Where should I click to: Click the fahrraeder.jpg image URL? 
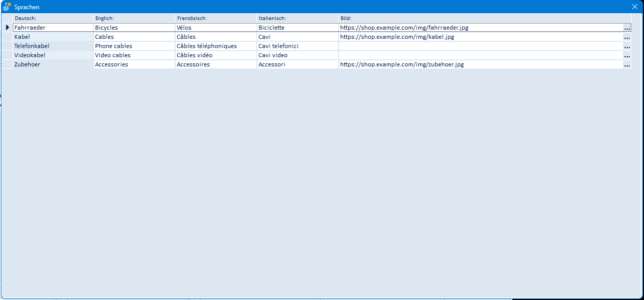tap(404, 28)
